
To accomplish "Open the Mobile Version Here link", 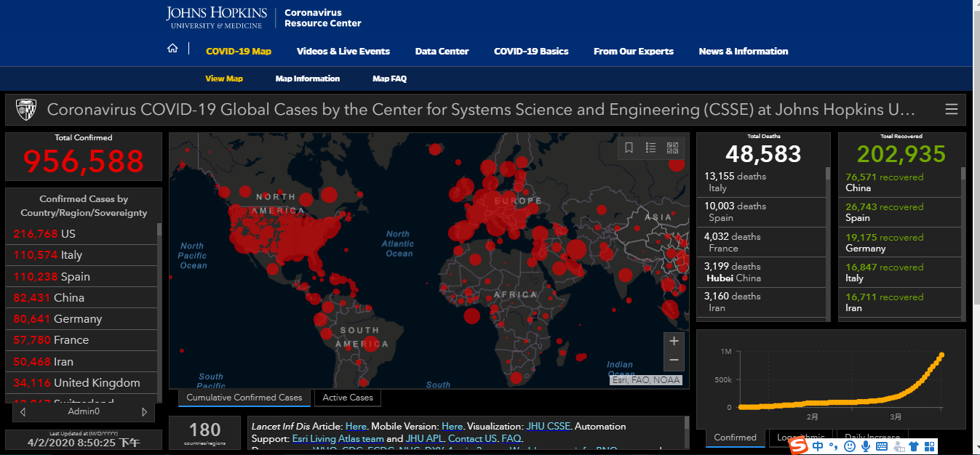I will 452,427.
